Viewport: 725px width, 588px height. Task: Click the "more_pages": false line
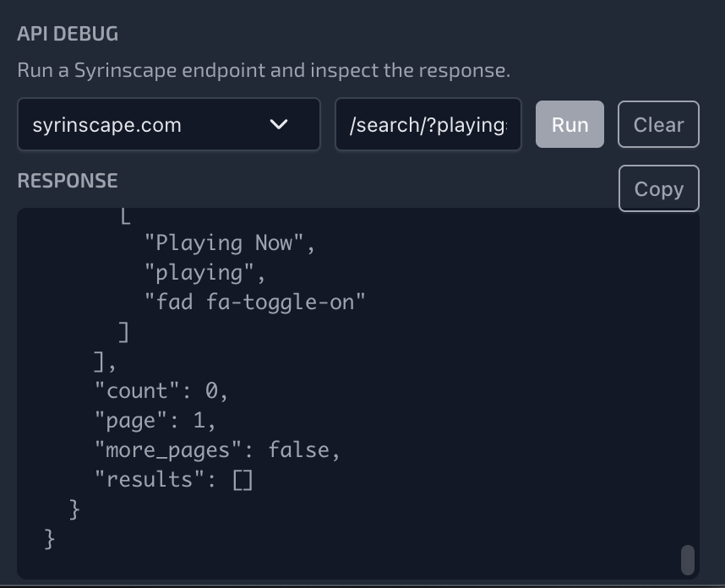[x=217, y=450]
